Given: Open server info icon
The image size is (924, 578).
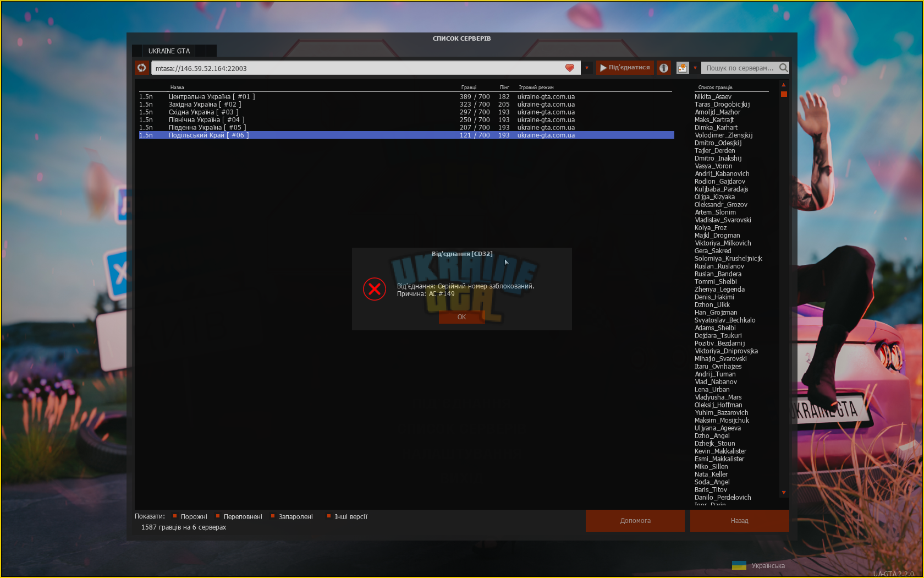Looking at the screenshot, I should 664,68.
